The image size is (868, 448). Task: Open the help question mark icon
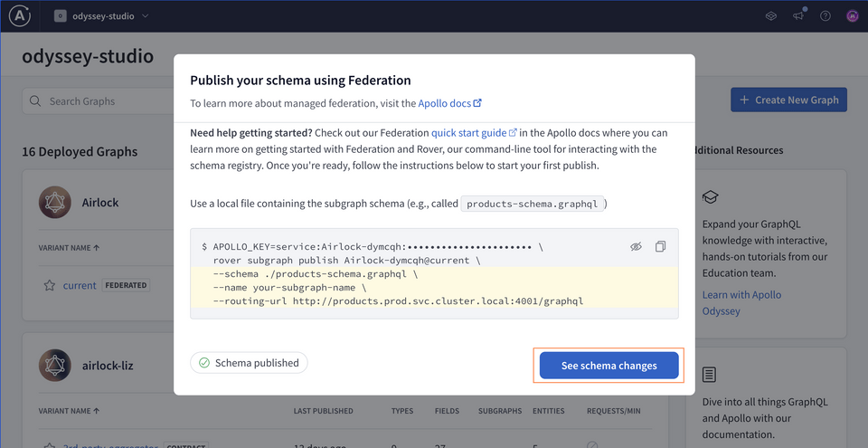point(825,16)
